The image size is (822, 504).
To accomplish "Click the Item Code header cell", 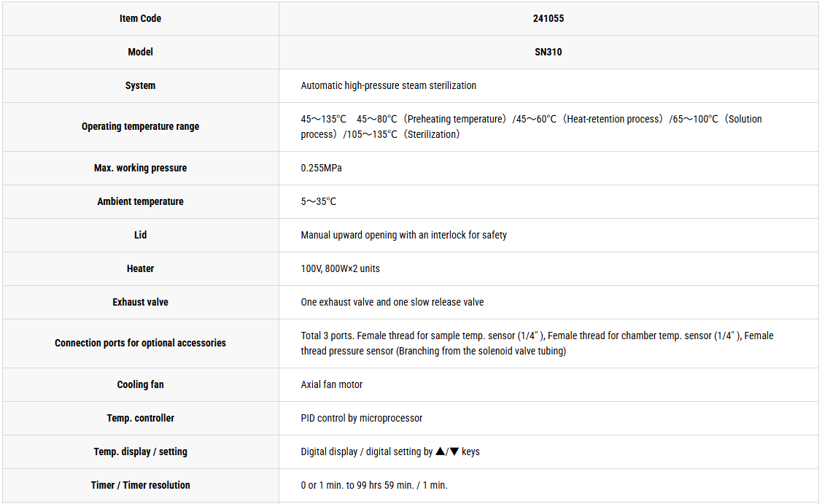I will click(x=140, y=18).
